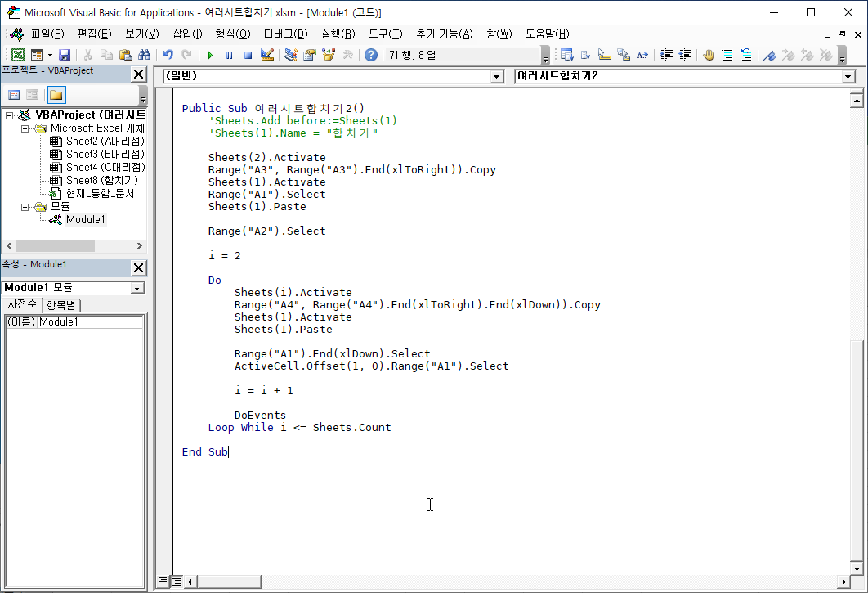Screen dimensions: 868x593
Task: Select 현재_통합_문서 workbook object
Action: point(100,193)
